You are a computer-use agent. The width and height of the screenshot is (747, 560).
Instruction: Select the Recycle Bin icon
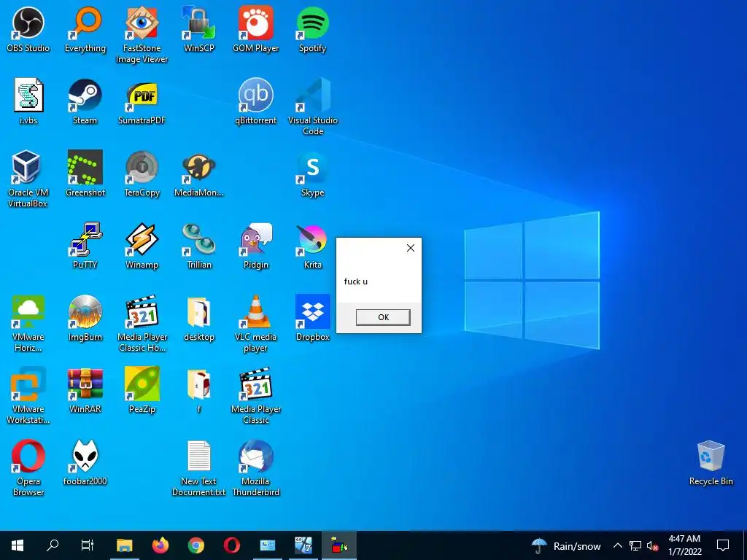(711, 462)
